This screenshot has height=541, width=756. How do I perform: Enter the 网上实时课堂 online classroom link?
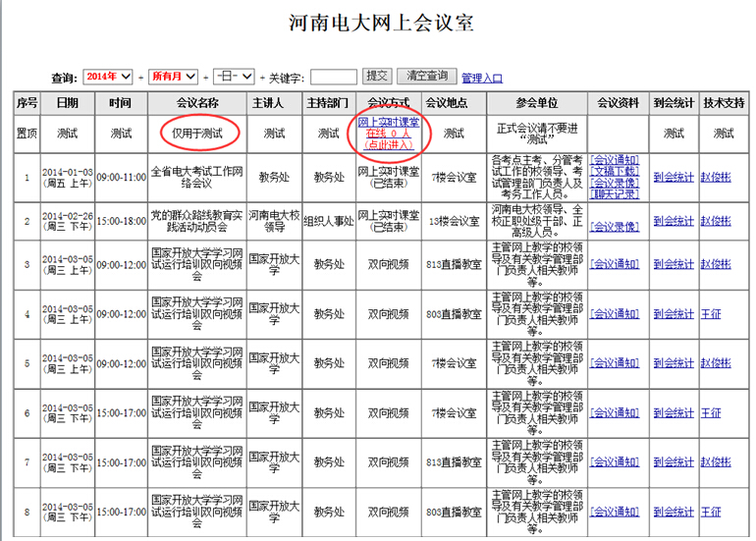point(388,122)
